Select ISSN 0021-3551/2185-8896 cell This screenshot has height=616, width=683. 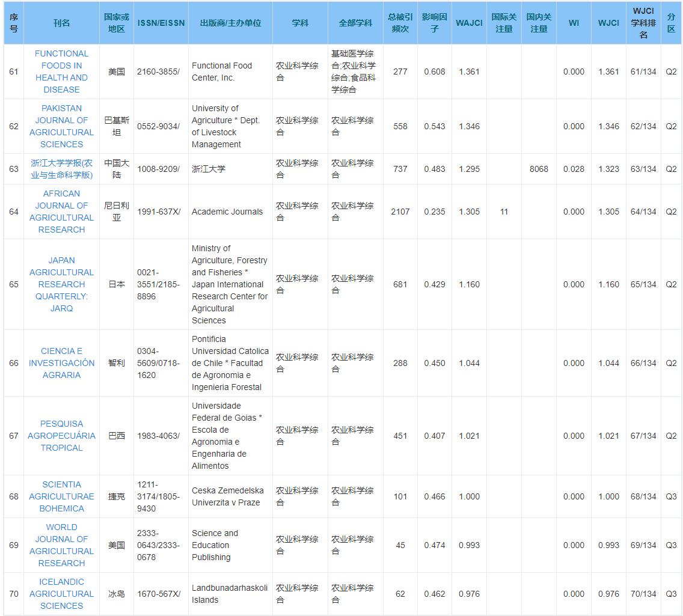point(161,284)
